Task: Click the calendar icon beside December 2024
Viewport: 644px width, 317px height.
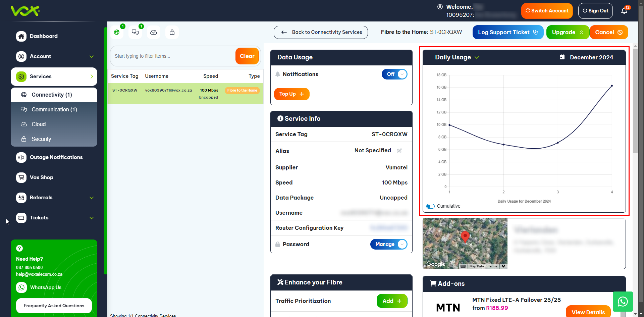Action: [x=562, y=57]
